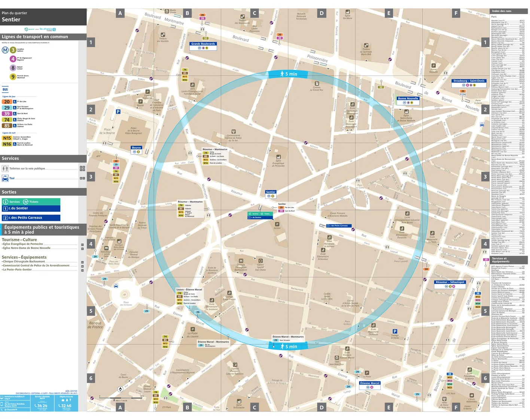Click bus 29 badge in Lignes de jour
Viewport: 530px width, 420px height.
7,107
